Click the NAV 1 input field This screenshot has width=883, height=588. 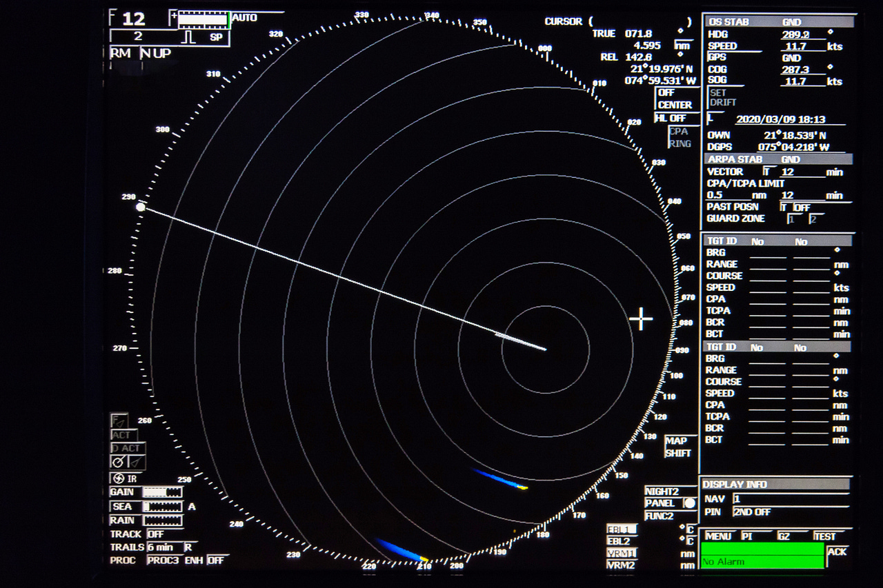pyautogui.click(x=791, y=498)
